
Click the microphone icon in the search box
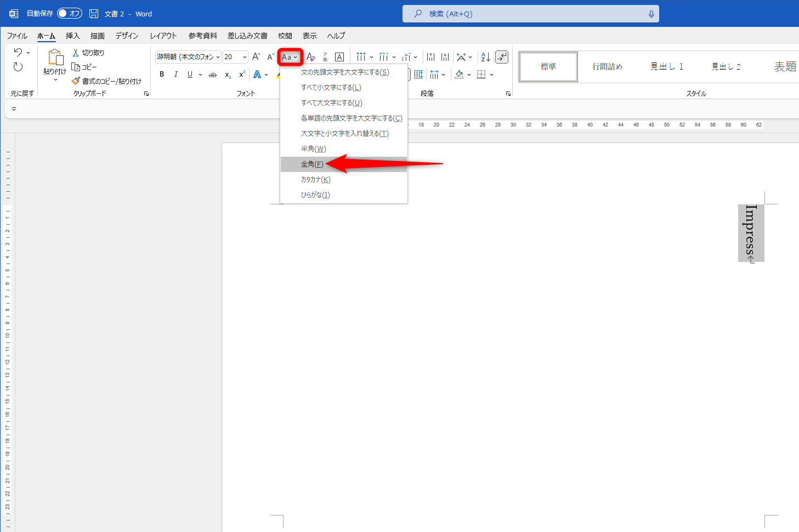click(x=651, y=14)
